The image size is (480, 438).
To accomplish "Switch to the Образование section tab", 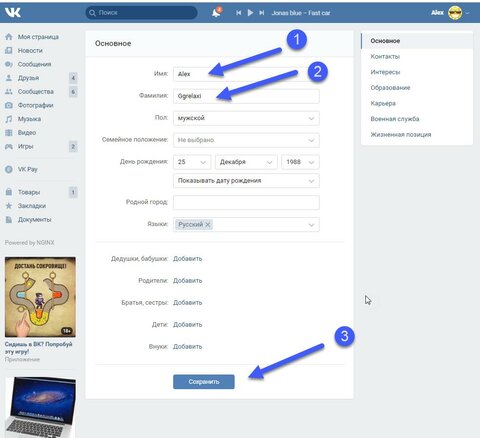I will [390, 88].
